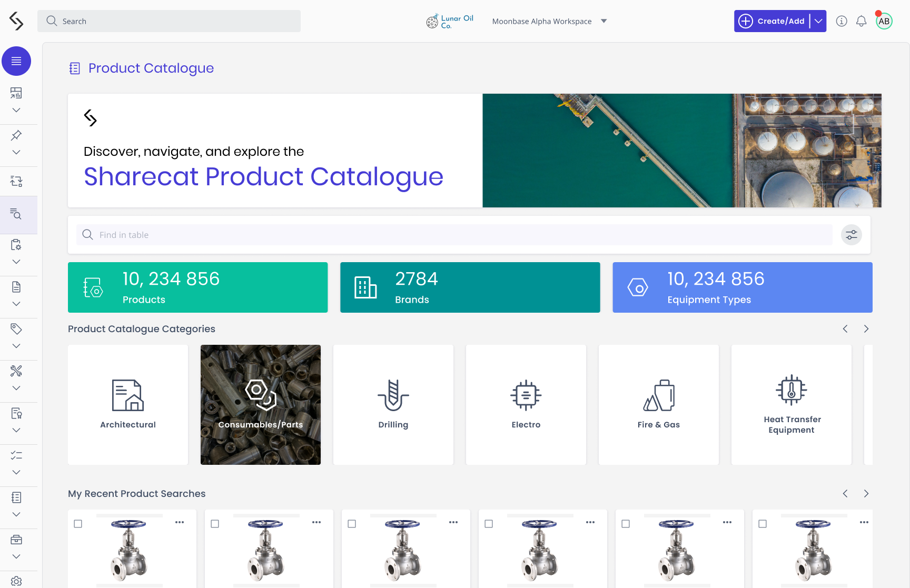910x588 pixels.
Task: Show the previous categories with left arrow
Action: tap(845, 329)
